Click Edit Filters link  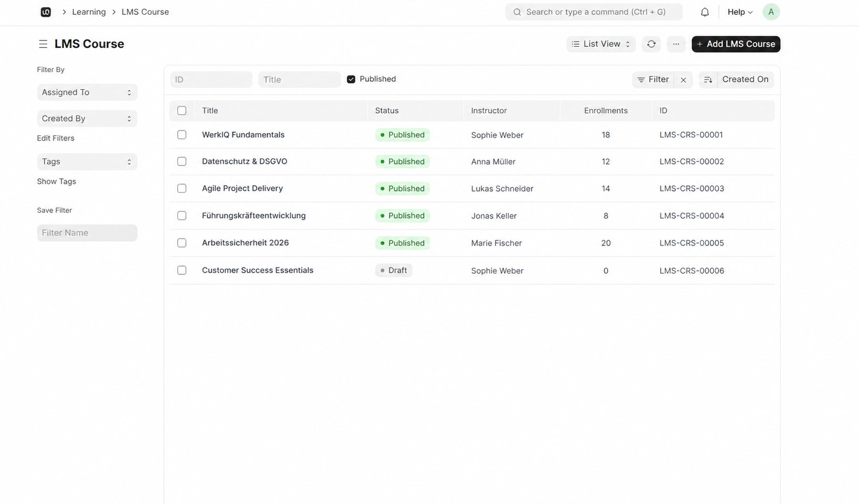tap(56, 138)
